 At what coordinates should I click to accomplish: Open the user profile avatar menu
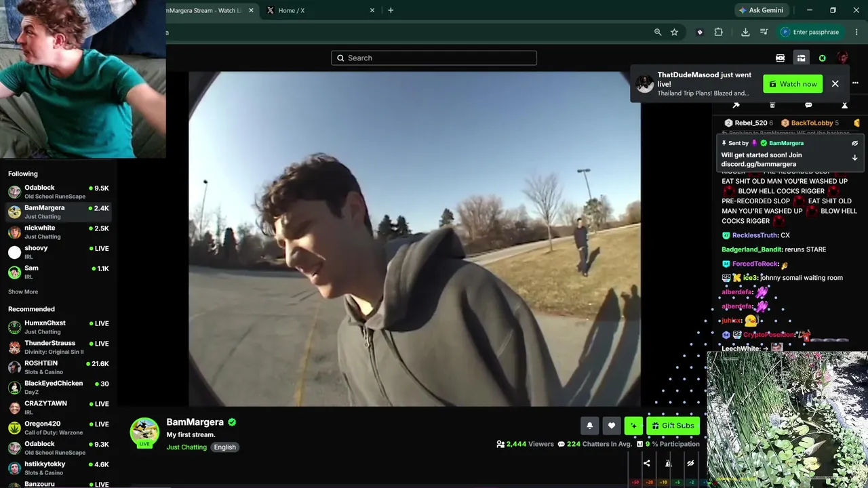[x=842, y=58]
